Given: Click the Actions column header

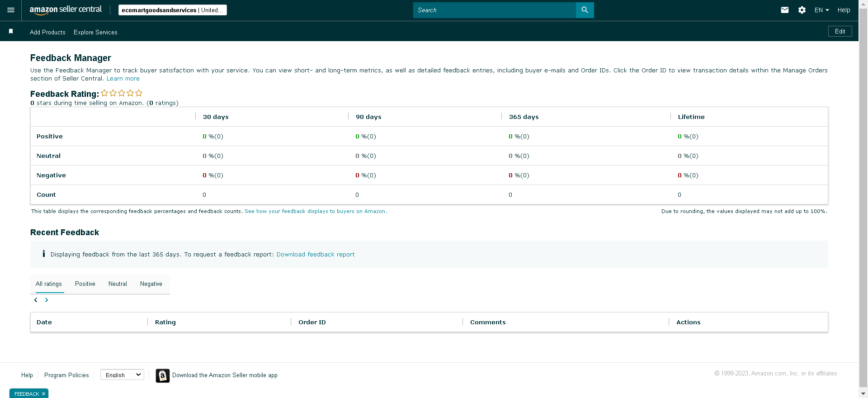Looking at the screenshot, I should [x=689, y=322].
